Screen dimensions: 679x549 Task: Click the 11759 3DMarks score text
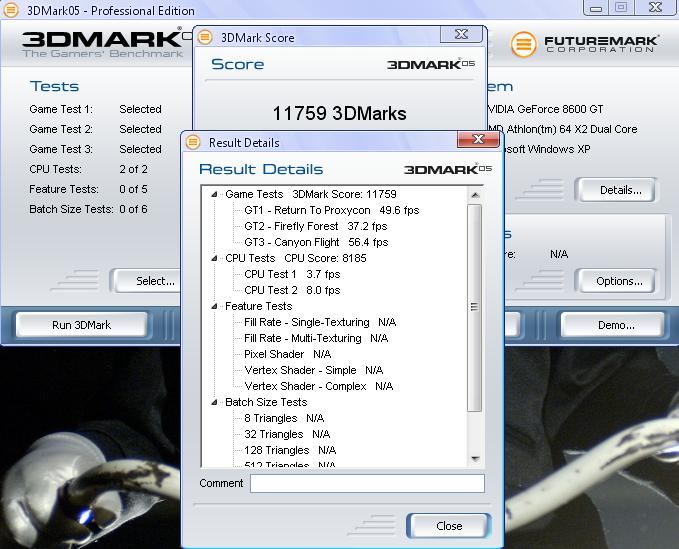pos(340,113)
